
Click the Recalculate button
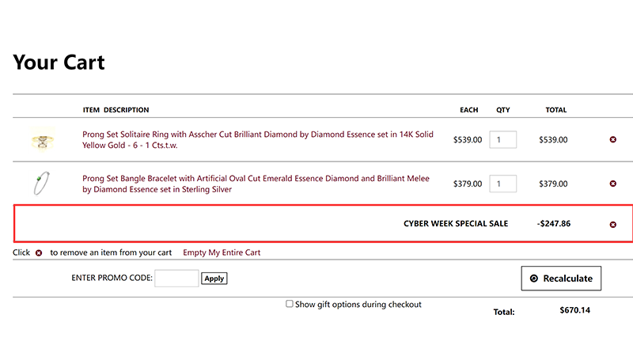561,279
